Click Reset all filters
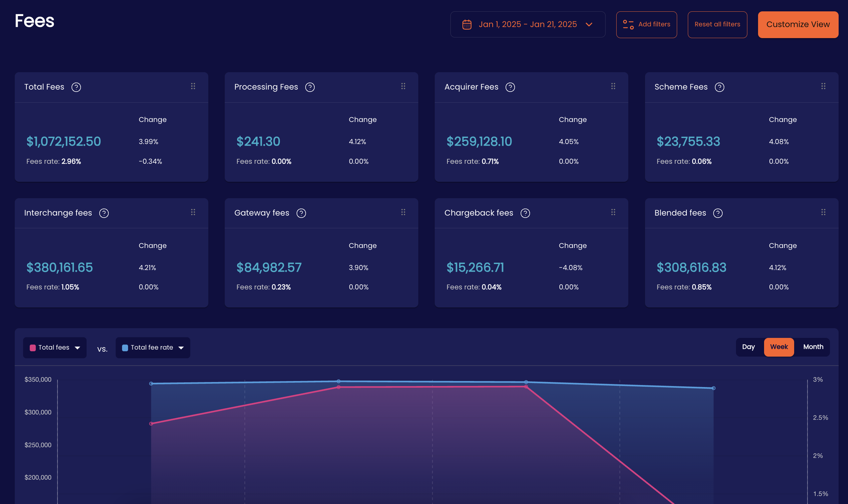Viewport: 848px width, 504px height. tap(717, 24)
